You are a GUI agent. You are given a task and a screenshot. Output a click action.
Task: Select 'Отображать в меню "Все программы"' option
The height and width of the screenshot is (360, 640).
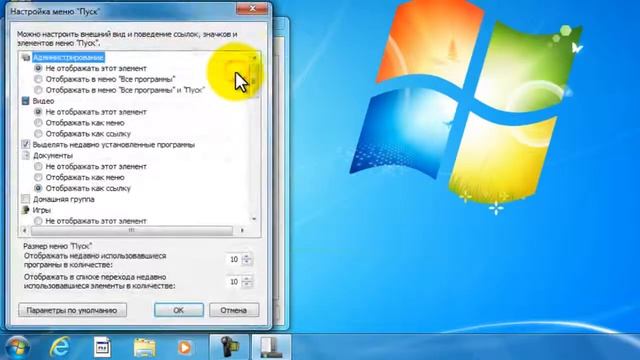click(38, 79)
